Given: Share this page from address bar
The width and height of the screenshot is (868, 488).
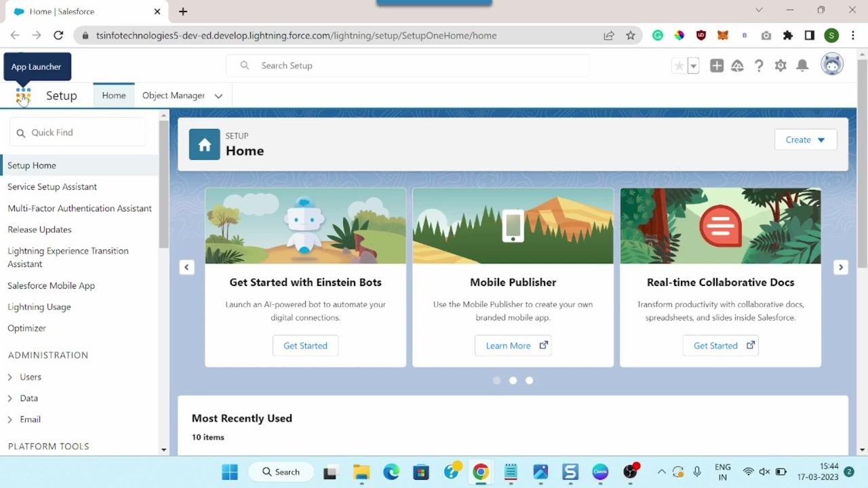Looking at the screenshot, I should point(609,35).
